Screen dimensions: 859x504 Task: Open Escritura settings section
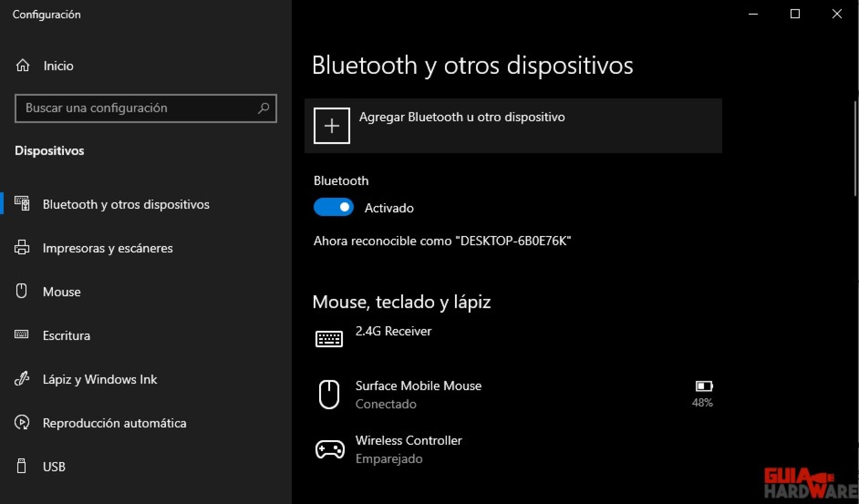click(x=146, y=335)
